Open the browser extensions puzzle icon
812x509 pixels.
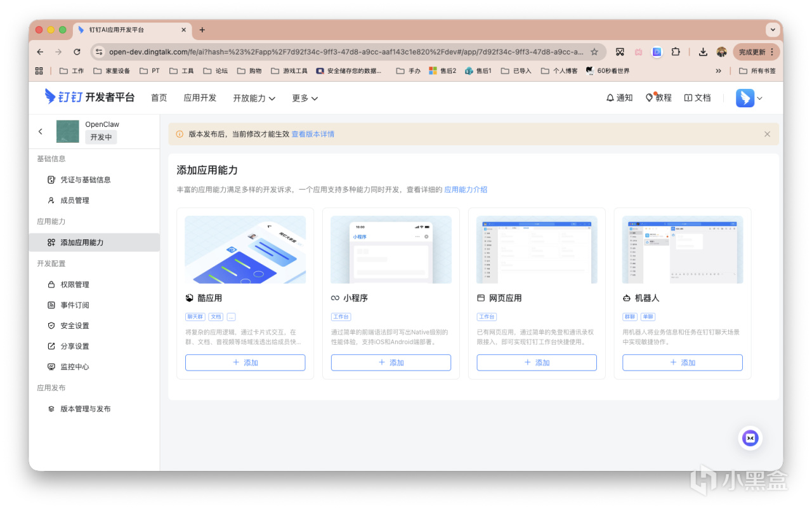coord(676,52)
